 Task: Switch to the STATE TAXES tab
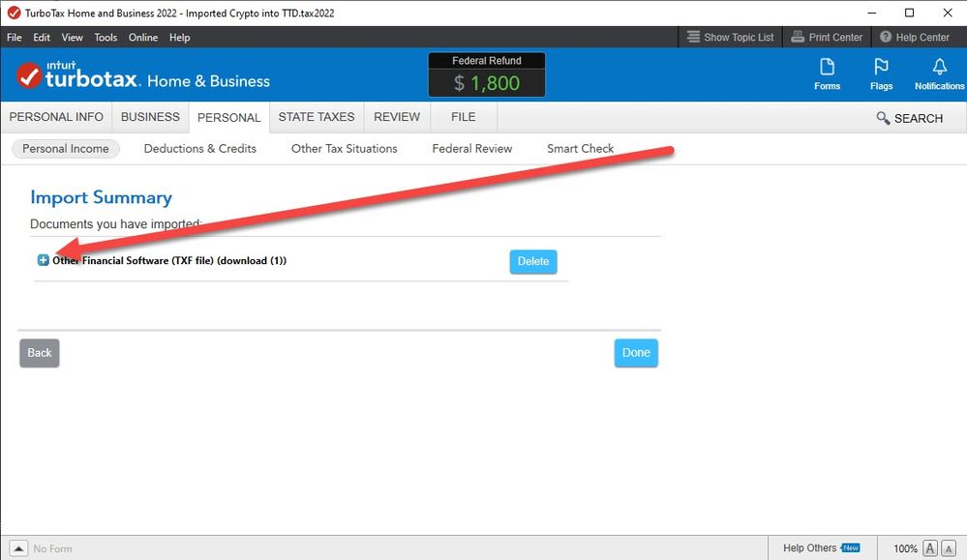point(316,117)
